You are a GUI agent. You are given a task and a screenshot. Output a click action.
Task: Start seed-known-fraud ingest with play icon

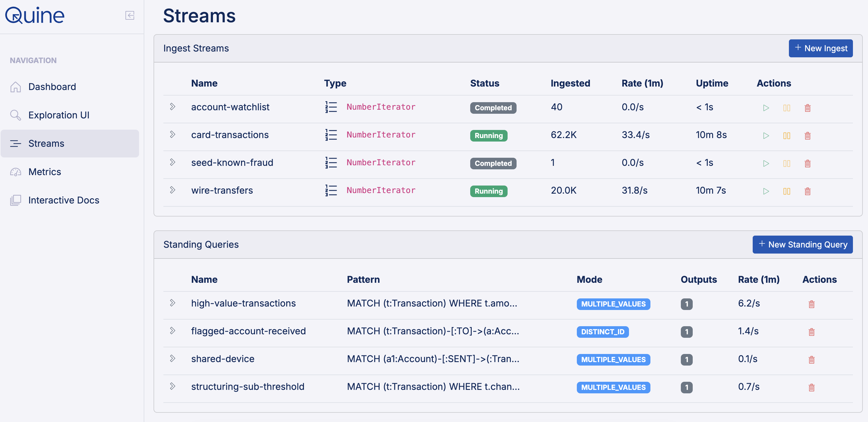766,164
